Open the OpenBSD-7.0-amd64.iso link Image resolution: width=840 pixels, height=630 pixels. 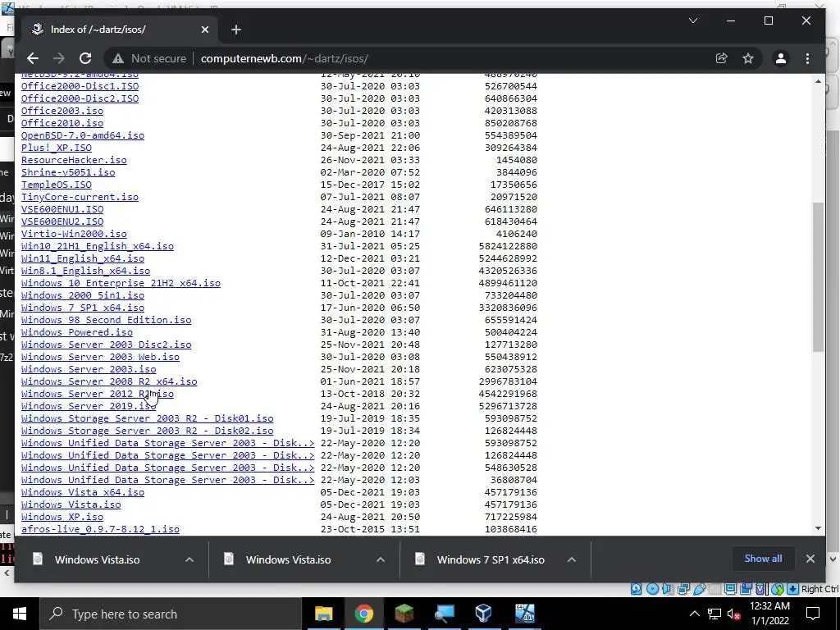tap(83, 135)
